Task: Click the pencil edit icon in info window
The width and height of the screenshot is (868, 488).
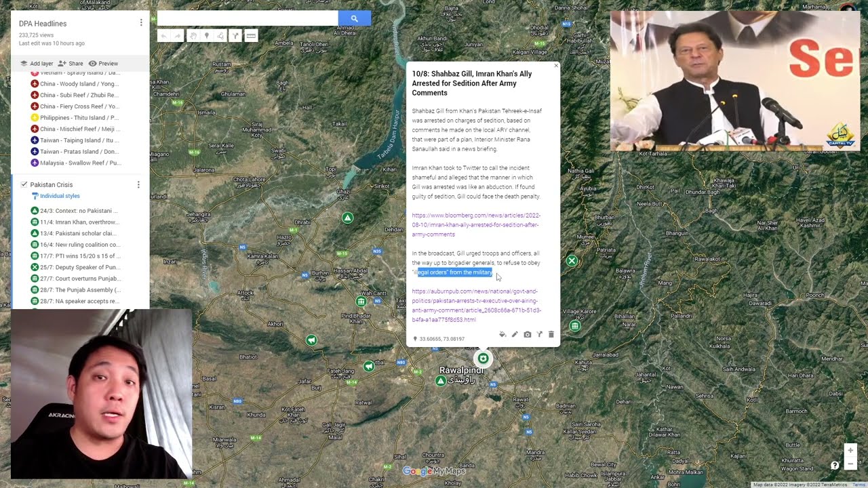Action: (515, 335)
